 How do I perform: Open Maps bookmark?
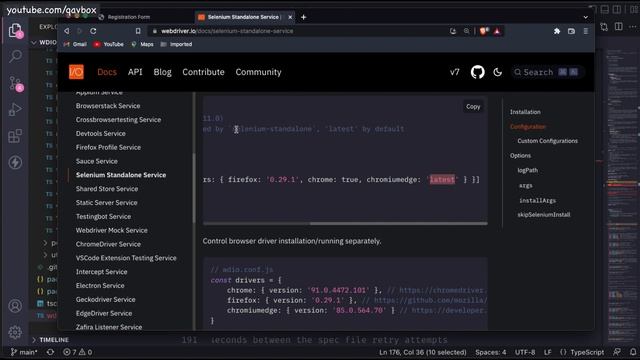(x=142, y=44)
